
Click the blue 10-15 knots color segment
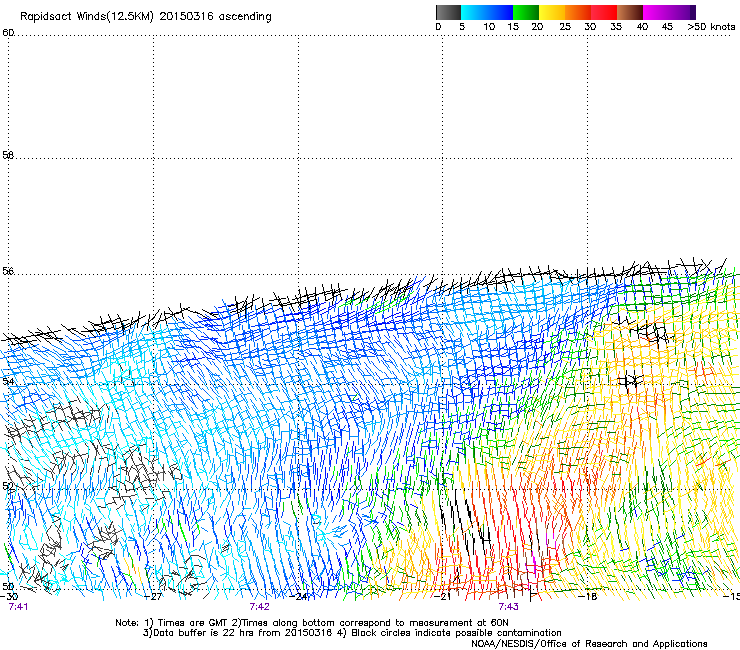[x=499, y=12]
